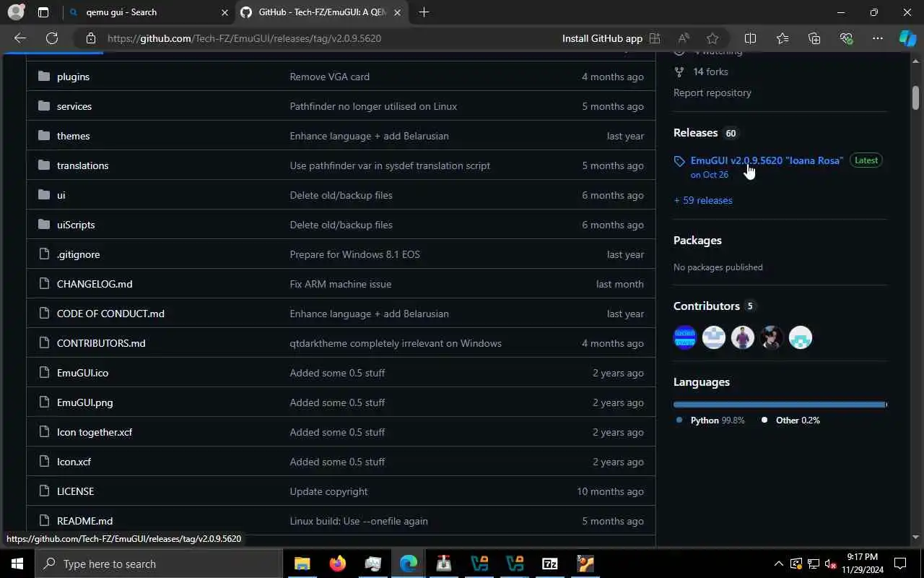Go back to previous page
924x578 pixels.
(x=20, y=38)
